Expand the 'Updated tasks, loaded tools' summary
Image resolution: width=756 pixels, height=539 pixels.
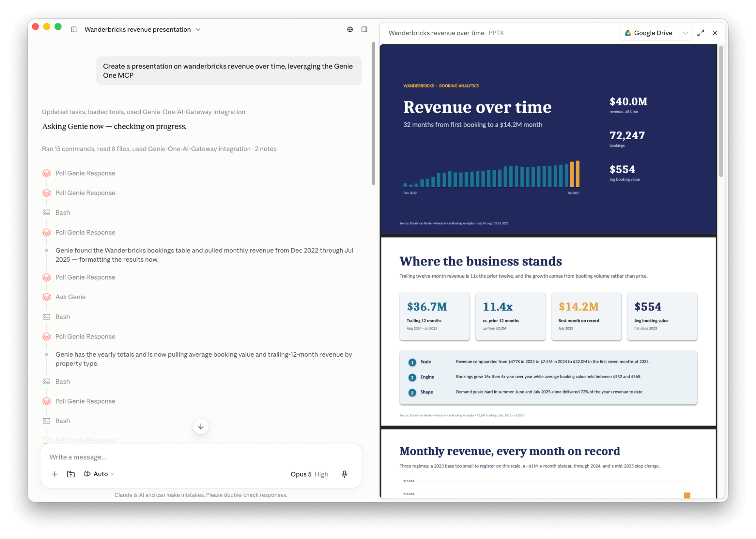143,112
